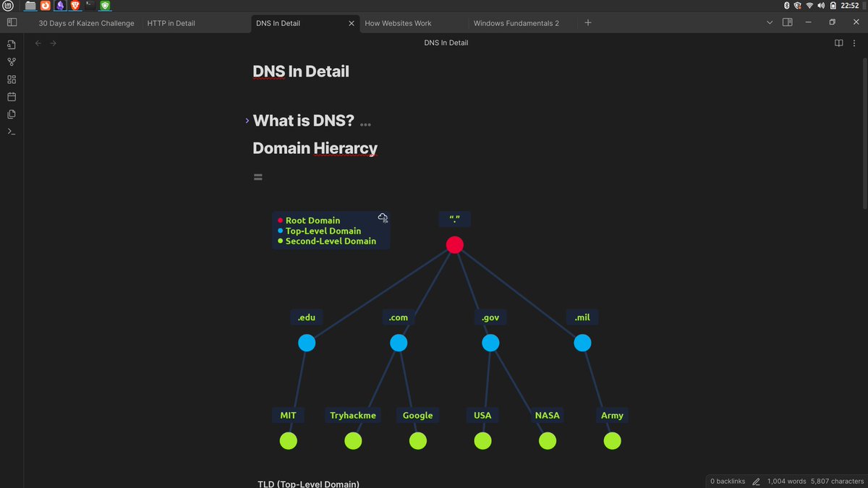Image resolution: width=868 pixels, height=488 pixels.
Task: Click the Army label in diagram
Action: pyautogui.click(x=612, y=415)
